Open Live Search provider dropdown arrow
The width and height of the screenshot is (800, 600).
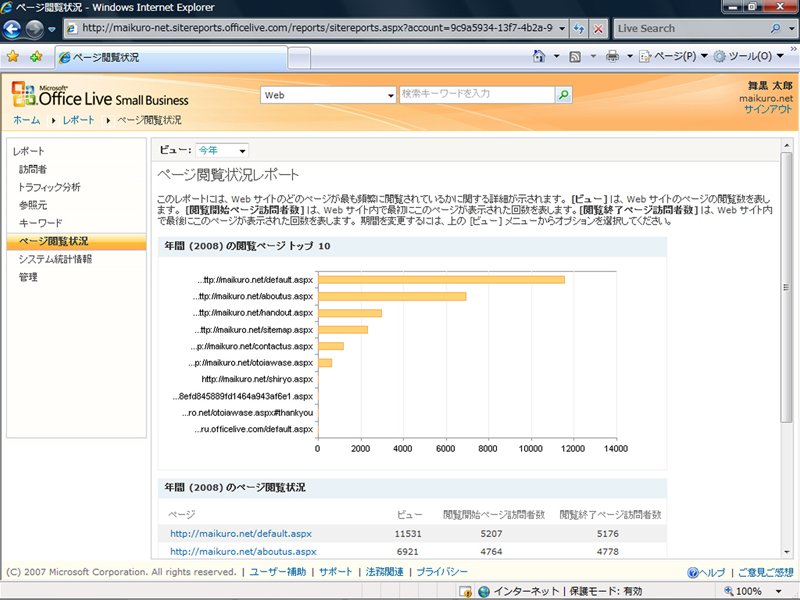791,29
